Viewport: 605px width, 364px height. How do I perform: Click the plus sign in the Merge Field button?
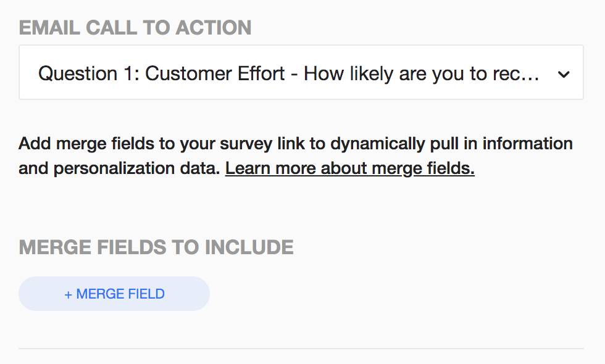click(68, 294)
